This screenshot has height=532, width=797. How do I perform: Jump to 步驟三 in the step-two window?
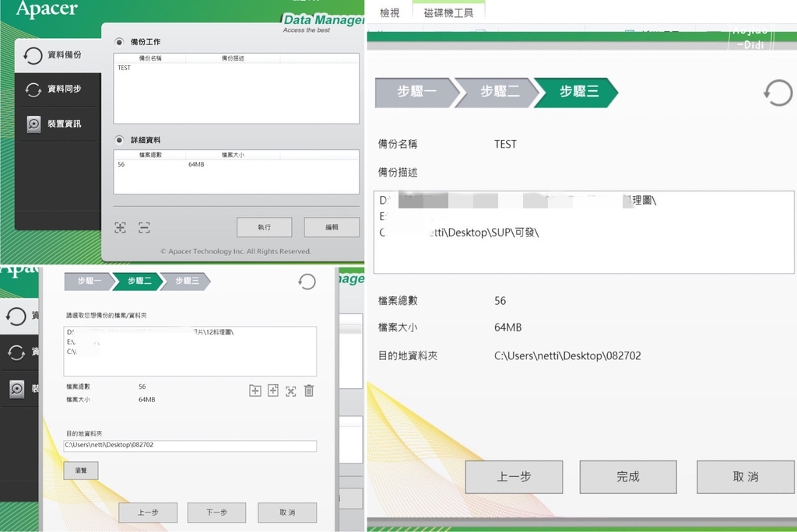[x=186, y=281]
